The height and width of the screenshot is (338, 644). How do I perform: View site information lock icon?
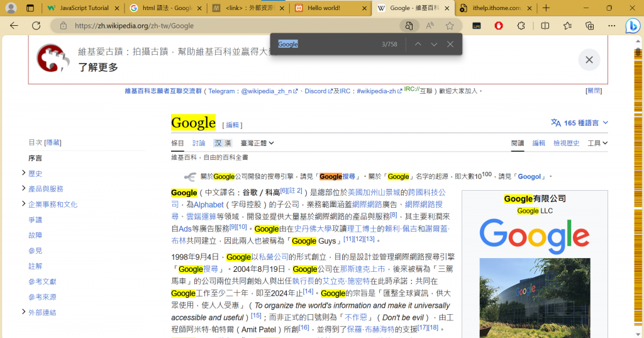(64, 26)
